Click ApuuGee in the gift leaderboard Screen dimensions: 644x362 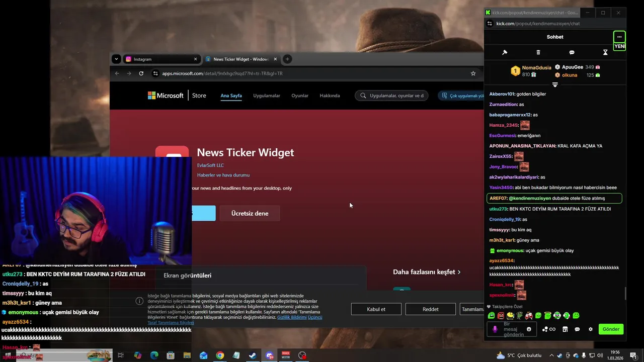pos(573,67)
